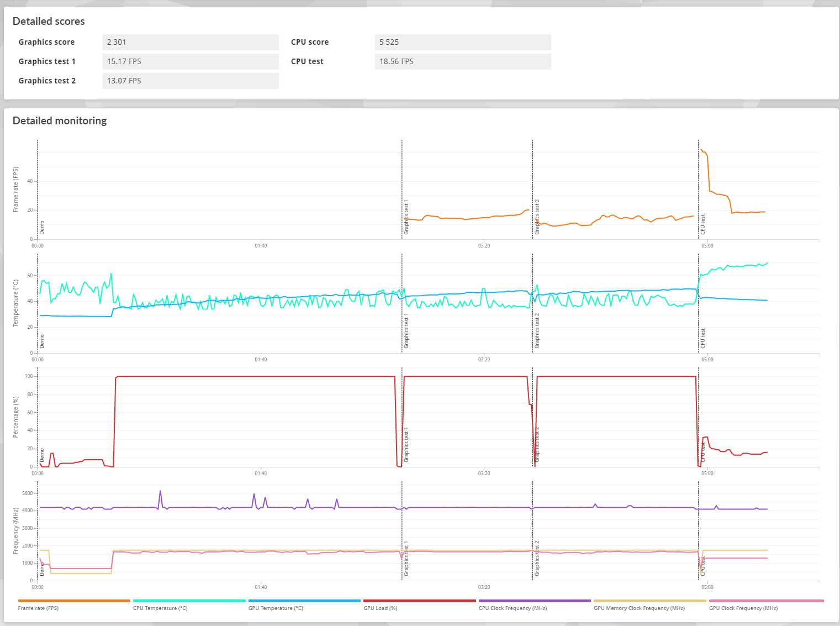Click the 03:20 tick in temperature chart
The height and width of the screenshot is (626, 840).
pos(484,360)
